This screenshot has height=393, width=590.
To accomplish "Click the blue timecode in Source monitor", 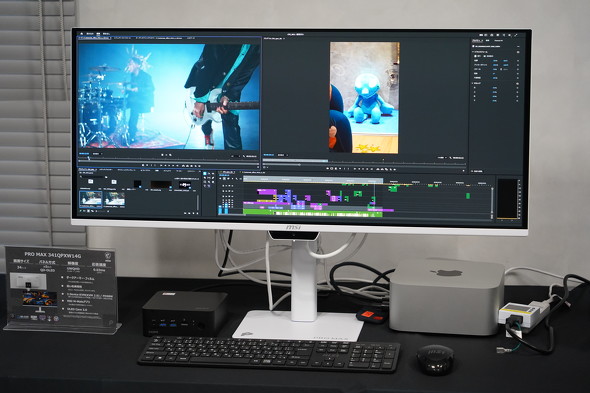I will [x=84, y=154].
